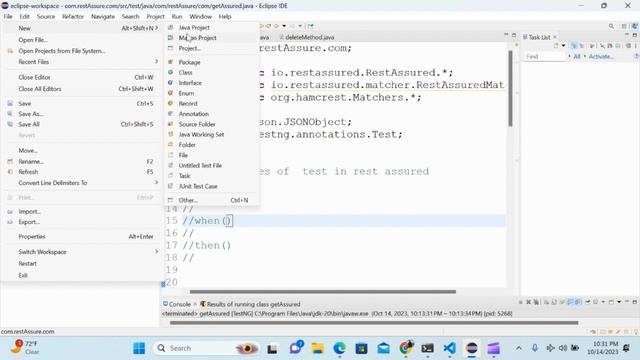Screen dimensions: 640x360
Task: Create a new Record
Action: [188, 103]
